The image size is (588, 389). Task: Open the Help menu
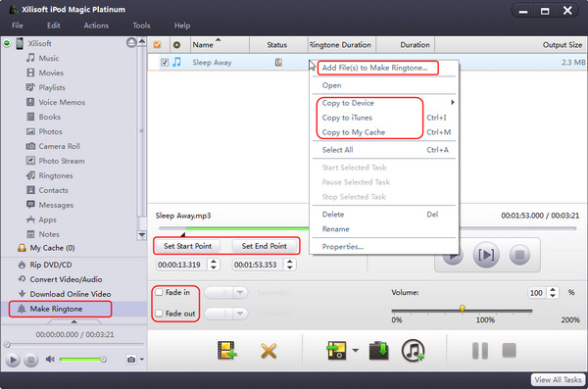[x=182, y=25]
